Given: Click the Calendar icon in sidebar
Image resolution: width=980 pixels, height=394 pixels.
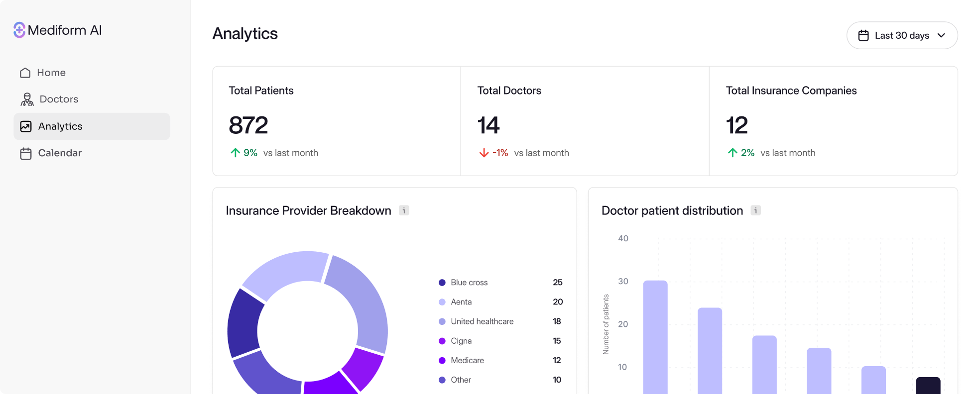Looking at the screenshot, I should coord(26,153).
